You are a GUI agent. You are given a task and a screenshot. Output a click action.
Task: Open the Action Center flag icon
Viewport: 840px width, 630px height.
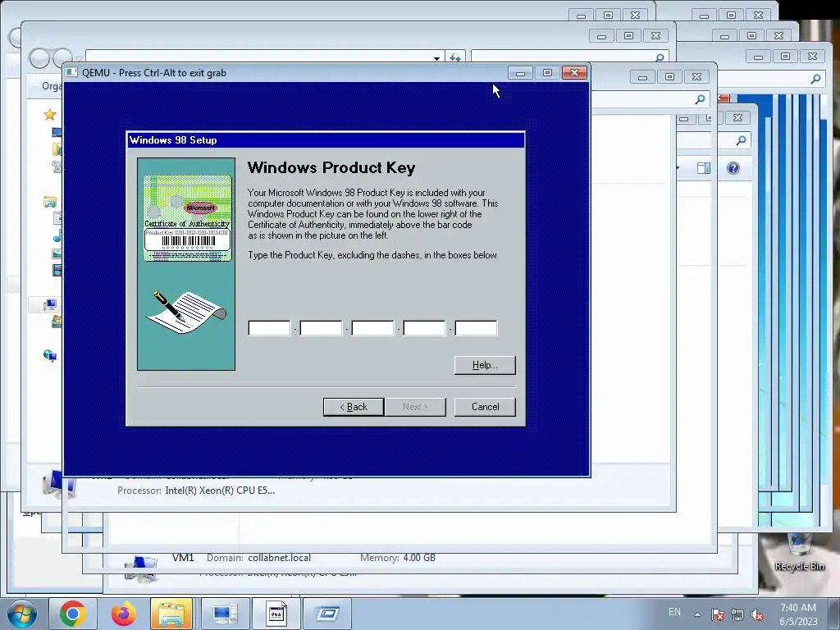(717, 614)
